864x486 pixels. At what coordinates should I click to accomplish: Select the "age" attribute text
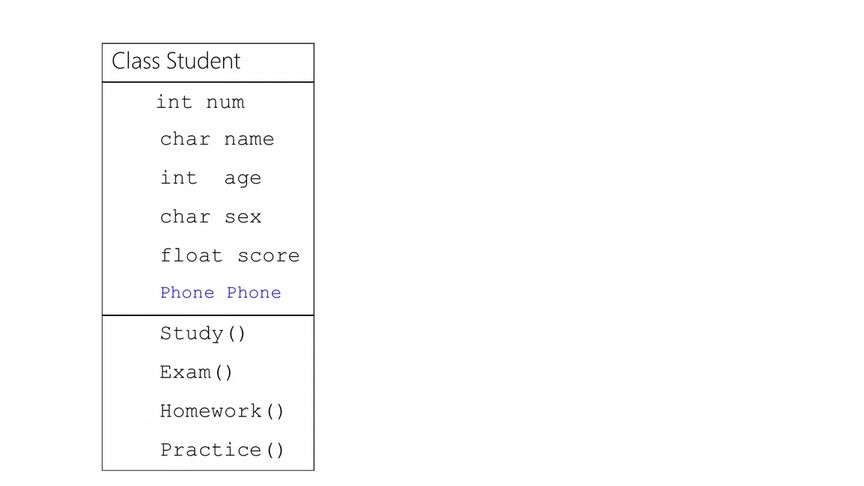(242, 179)
